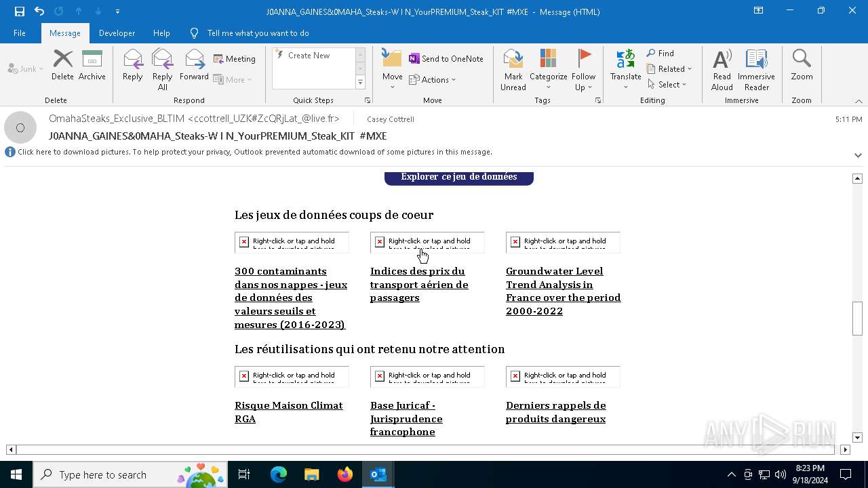Open the Indices des prix du transport aérien link
Screen dimensions: 868x488
tap(419, 284)
